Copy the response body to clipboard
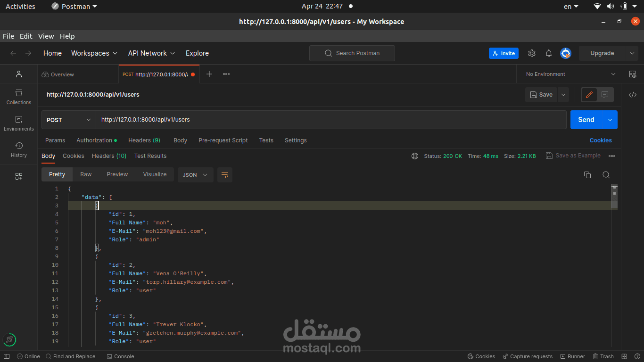Image resolution: width=644 pixels, height=362 pixels. coord(587,175)
